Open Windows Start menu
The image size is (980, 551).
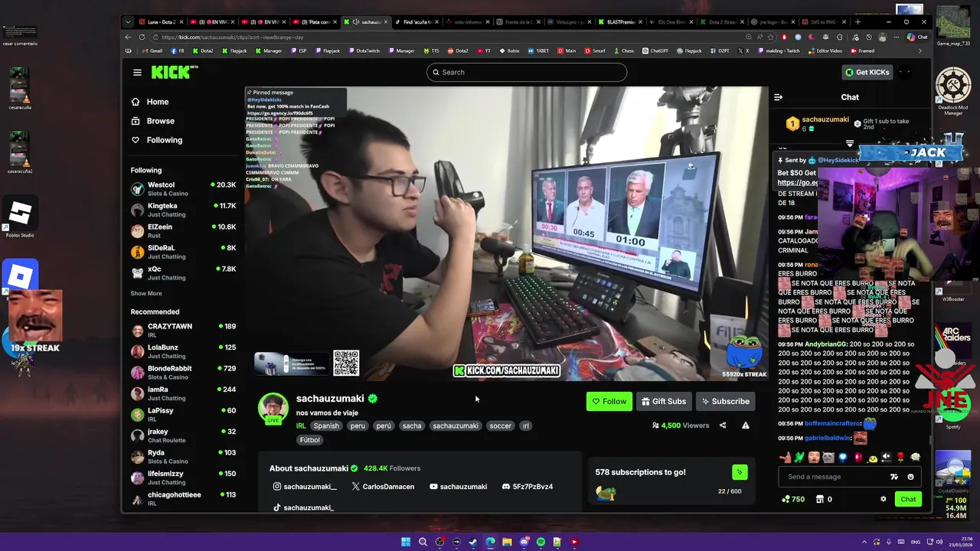406,542
